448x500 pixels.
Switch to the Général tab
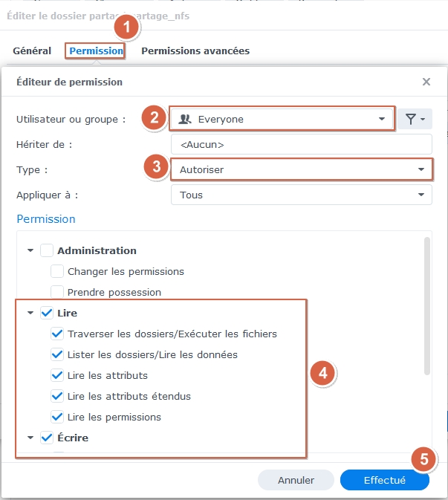(32, 51)
